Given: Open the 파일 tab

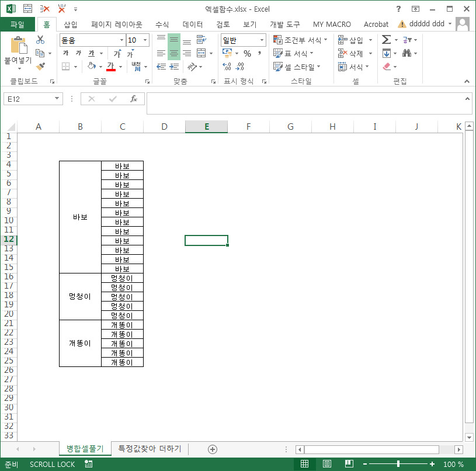Looking at the screenshot, I should [x=18, y=25].
